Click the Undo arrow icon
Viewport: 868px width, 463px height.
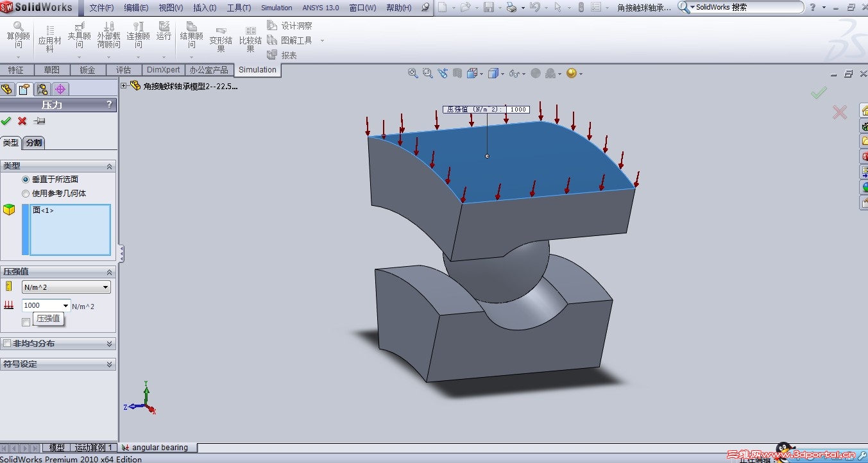(534, 8)
